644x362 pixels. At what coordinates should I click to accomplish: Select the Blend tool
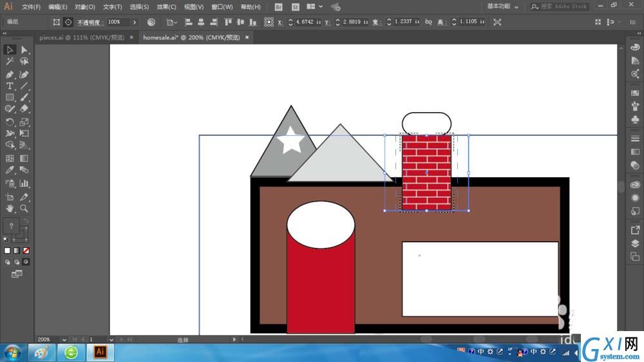point(24,170)
